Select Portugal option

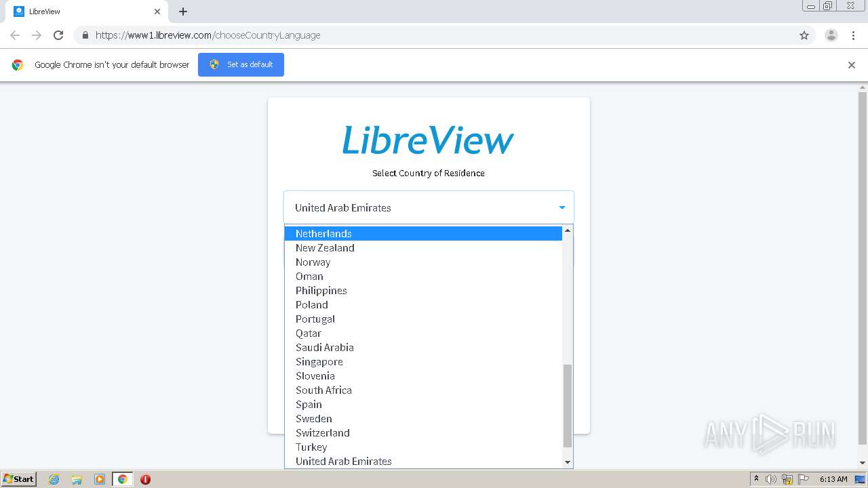tap(423, 319)
